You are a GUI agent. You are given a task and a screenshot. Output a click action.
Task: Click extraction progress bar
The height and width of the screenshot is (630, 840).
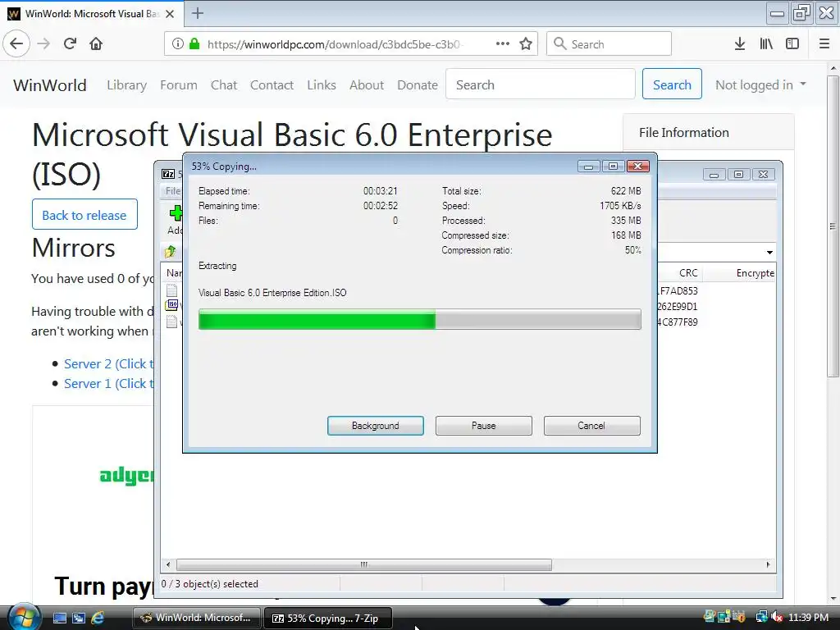click(419, 320)
